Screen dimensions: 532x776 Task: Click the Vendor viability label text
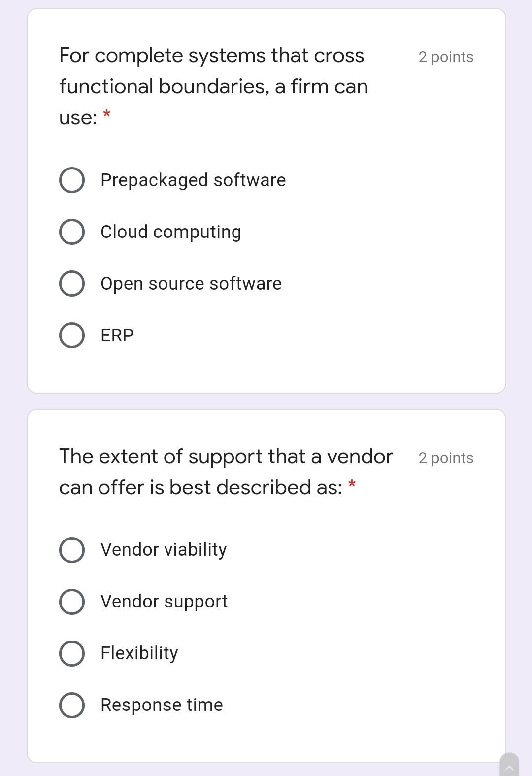(163, 550)
